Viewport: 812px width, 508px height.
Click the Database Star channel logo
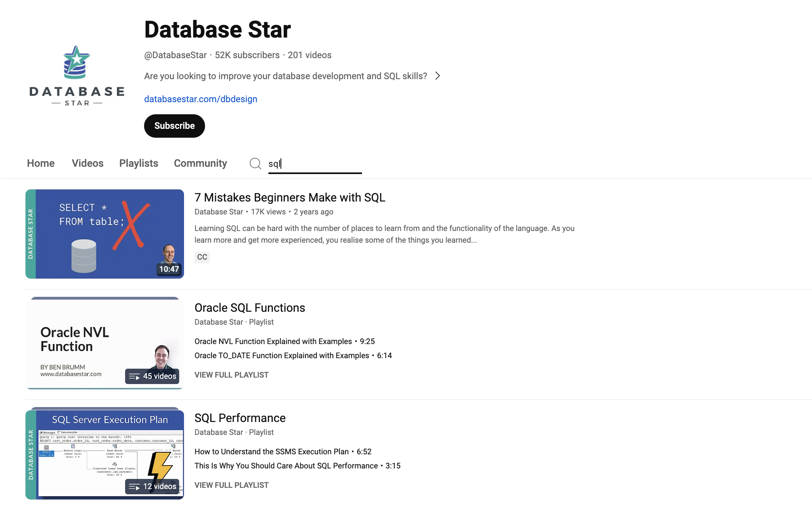77,76
